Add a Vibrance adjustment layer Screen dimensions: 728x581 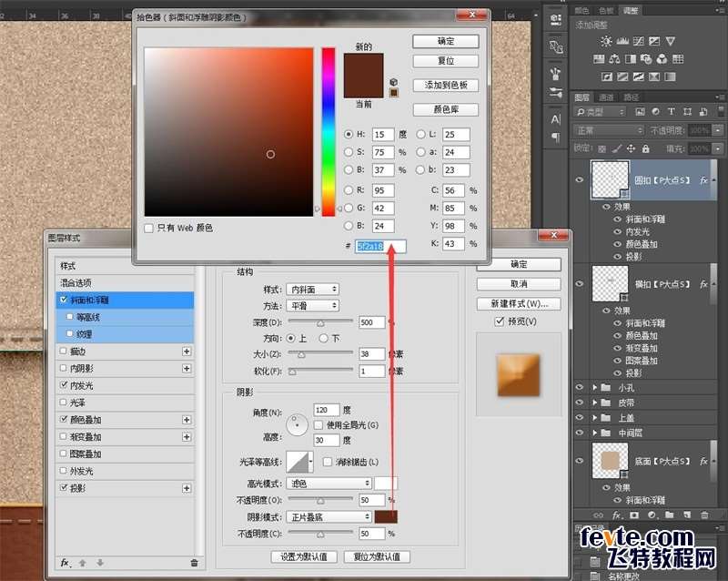(671, 41)
